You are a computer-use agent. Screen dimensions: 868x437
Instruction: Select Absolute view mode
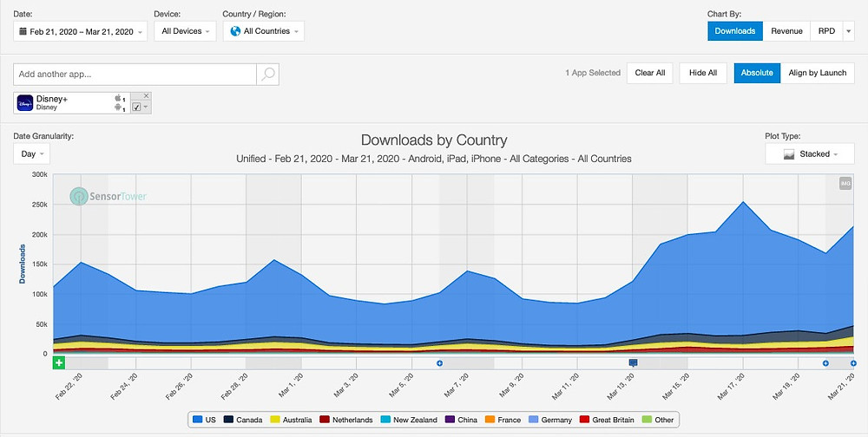757,73
